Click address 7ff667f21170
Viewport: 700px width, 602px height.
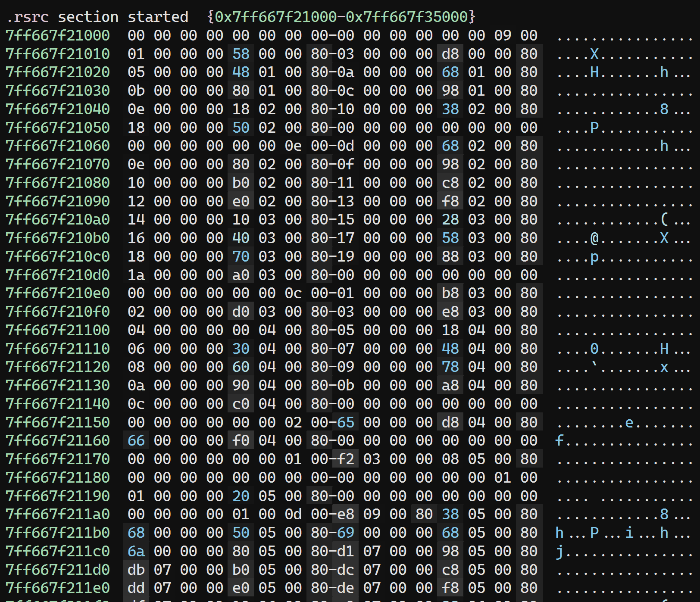58,459
